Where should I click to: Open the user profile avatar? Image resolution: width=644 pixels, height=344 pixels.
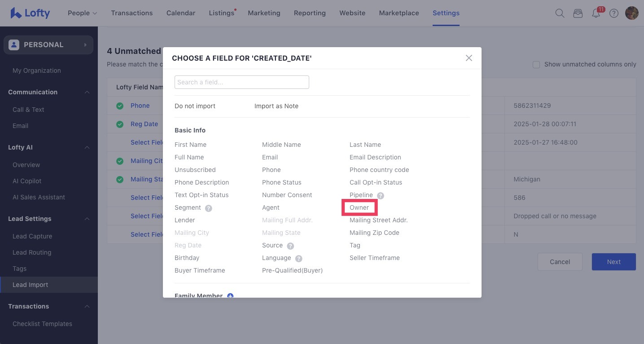(x=632, y=13)
